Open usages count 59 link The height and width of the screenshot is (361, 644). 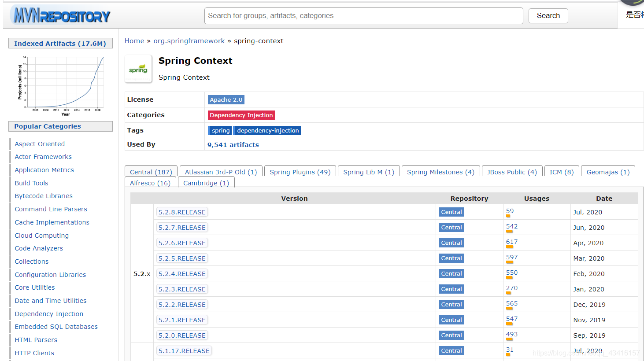[510, 211]
